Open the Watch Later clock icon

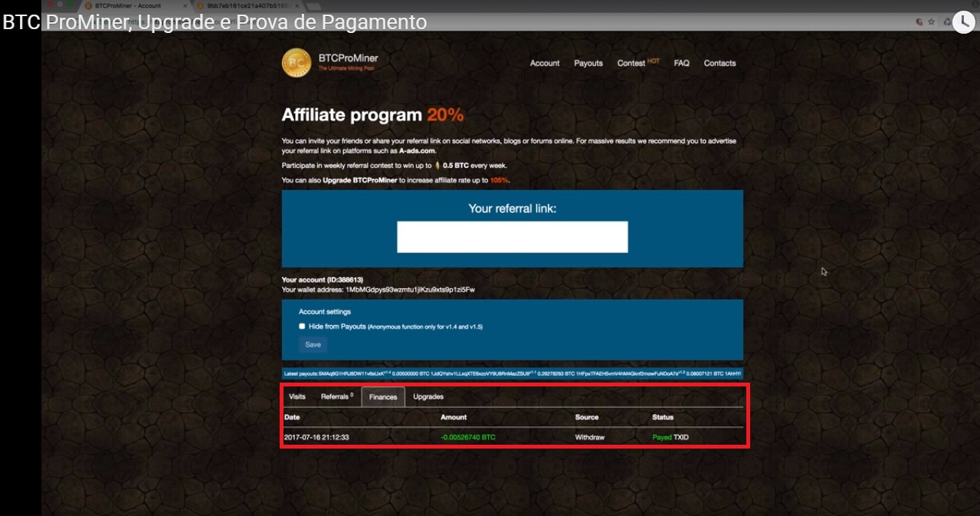963,22
